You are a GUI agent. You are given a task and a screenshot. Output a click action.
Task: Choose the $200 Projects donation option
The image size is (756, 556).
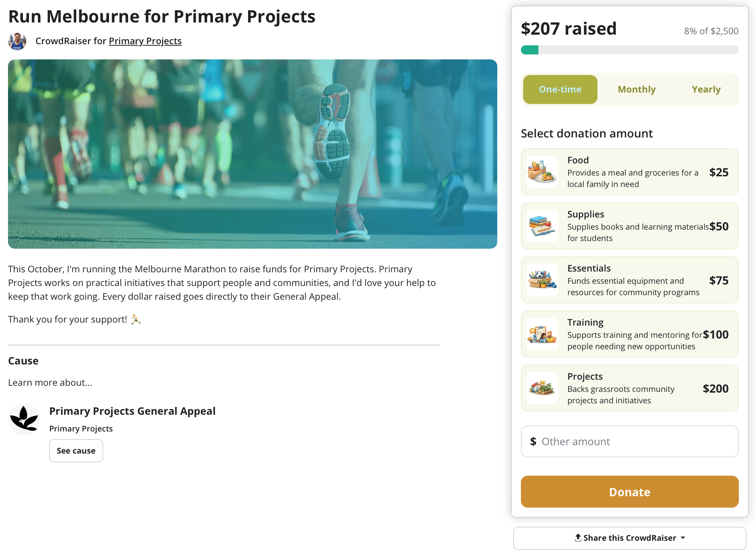(x=629, y=388)
